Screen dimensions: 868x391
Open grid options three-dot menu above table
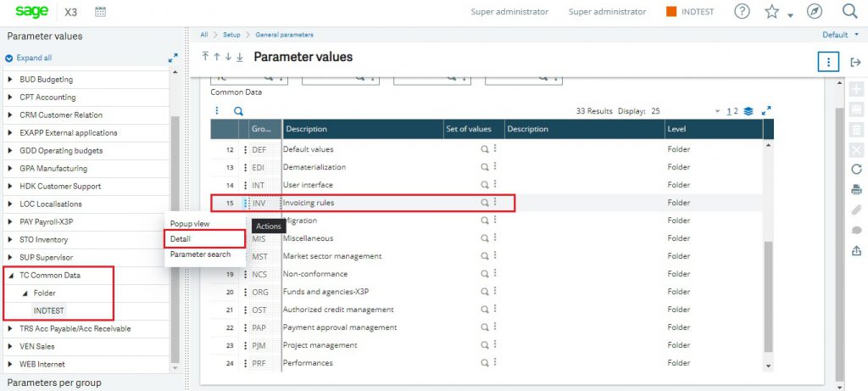pos(217,111)
